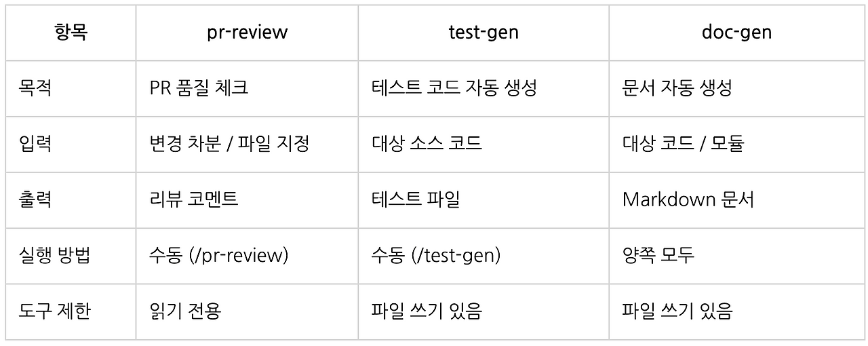Select the test-gen column header
Image resolution: width=868 pixels, height=346 pixels.
pos(484,33)
